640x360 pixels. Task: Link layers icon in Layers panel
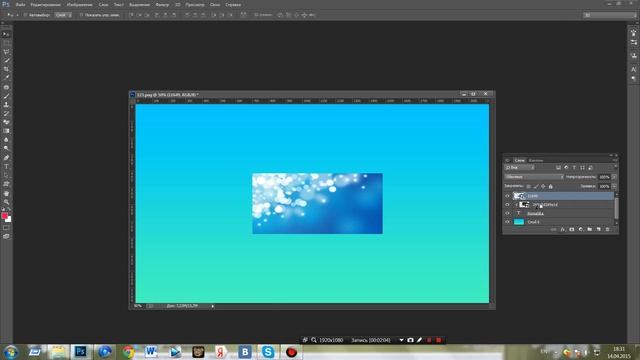pos(553,229)
